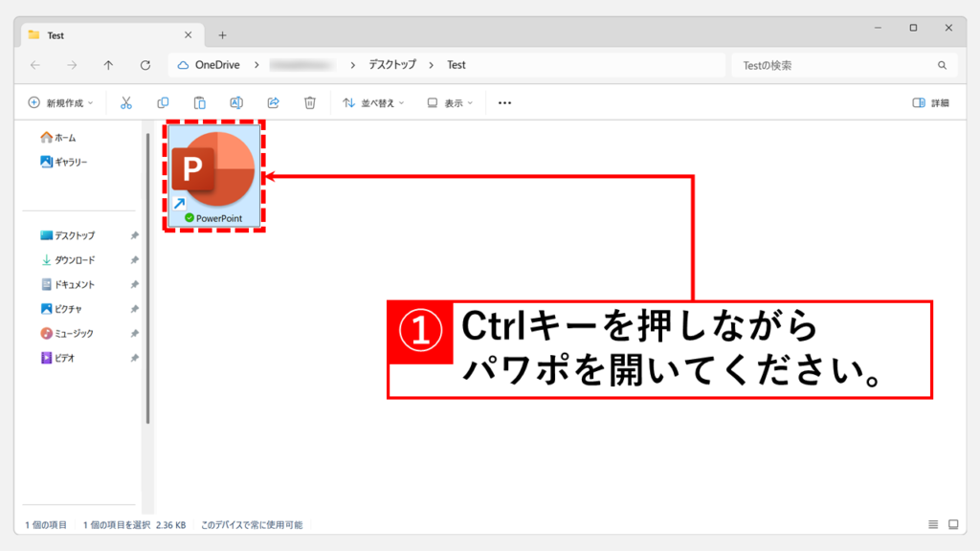This screenshot has width=980, height=551.
Task: Add a new tab with plus button
Action: coord(222,35)
